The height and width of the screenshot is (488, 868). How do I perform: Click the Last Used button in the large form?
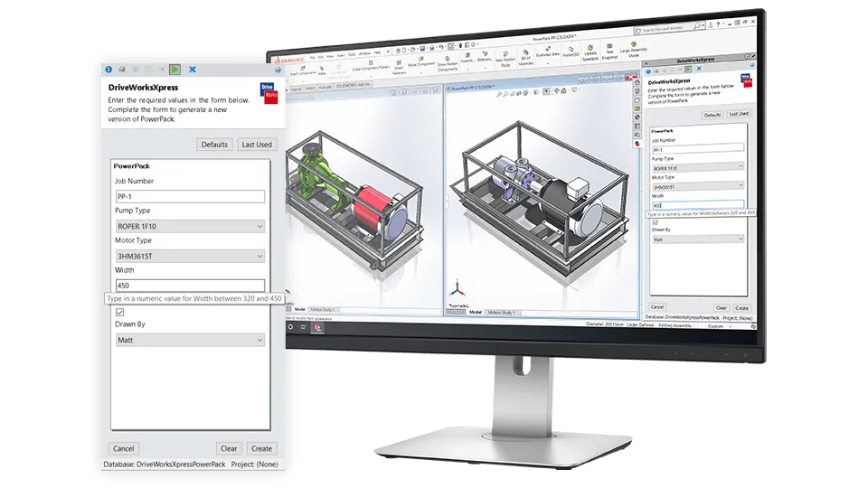tap(256, 145)
